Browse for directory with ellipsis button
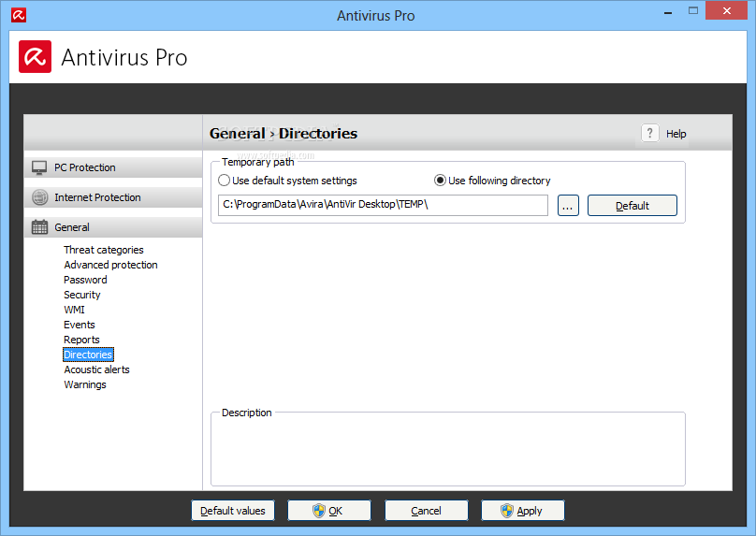 (x=568, y=206)
